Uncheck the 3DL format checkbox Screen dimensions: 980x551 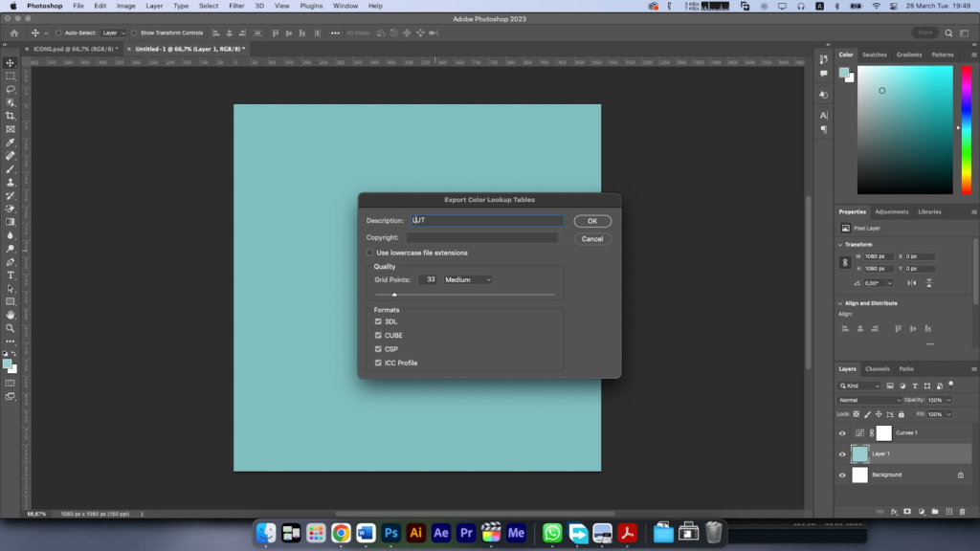378,321
